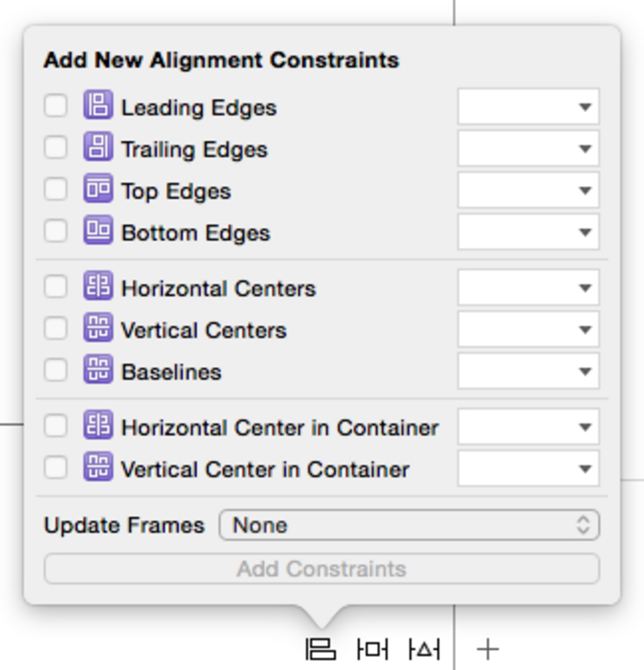Click the plus button in bottom bar

[x=488, y=649]
